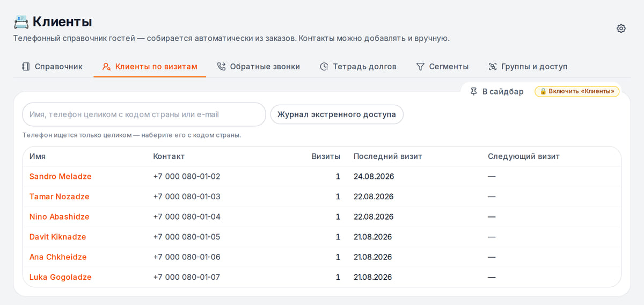The image size is (644, 305).
Task: Select phone +7 000 080-01-06
Action: click(187, 257)
